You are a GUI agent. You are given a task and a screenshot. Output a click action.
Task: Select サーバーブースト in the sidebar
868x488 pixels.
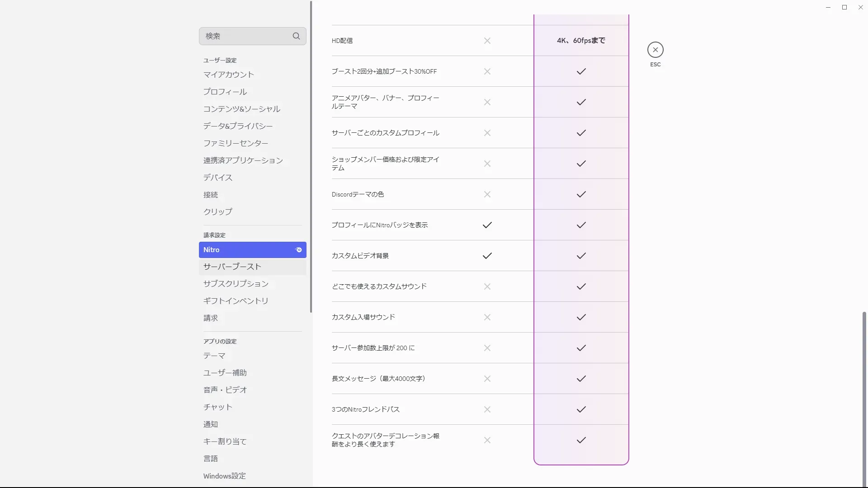pos(232,267)
